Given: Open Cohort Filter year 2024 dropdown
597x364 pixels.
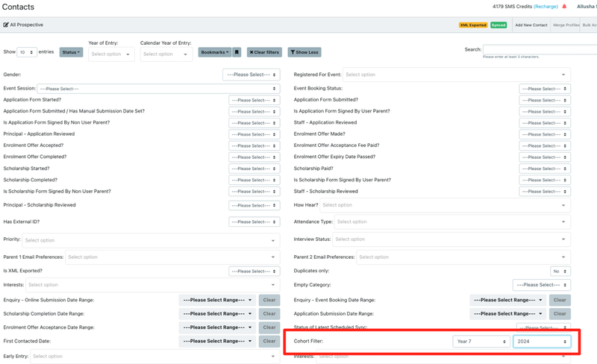Looking at the screenshot, I should coord(542,342).
